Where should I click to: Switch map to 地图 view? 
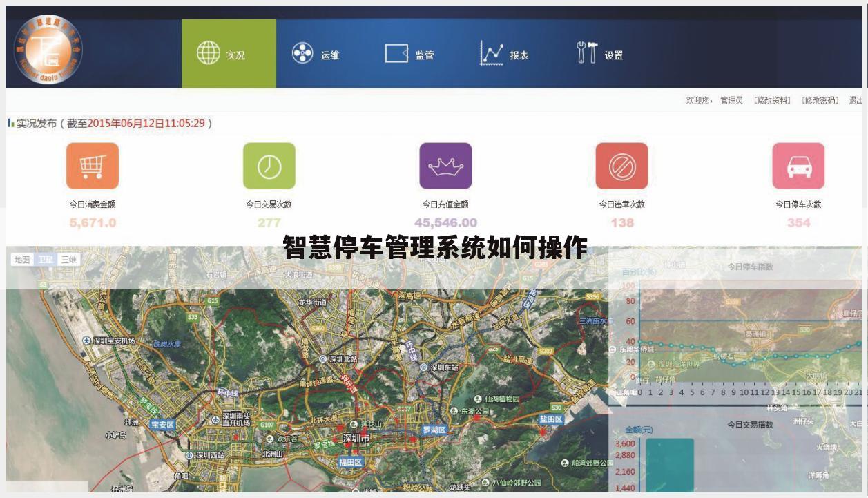(22, 260)
